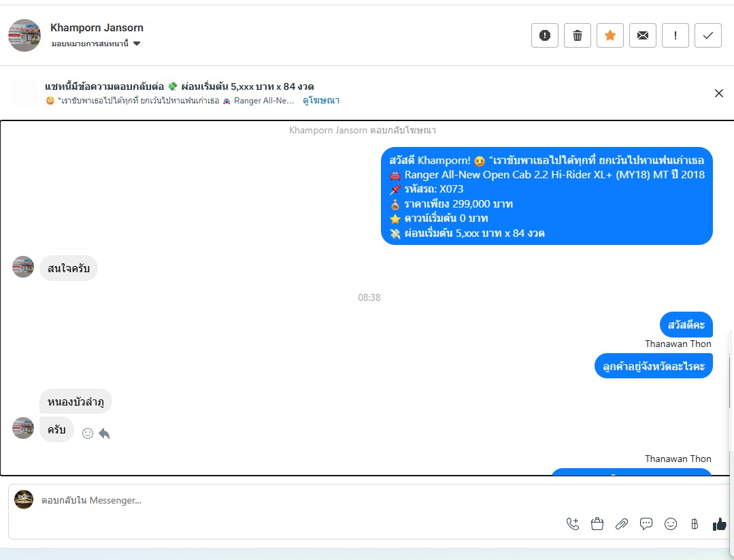Mark conversation as spam with exclamation circle icon
The height and width of the screenshot is (560, 734).
(544, 35)
